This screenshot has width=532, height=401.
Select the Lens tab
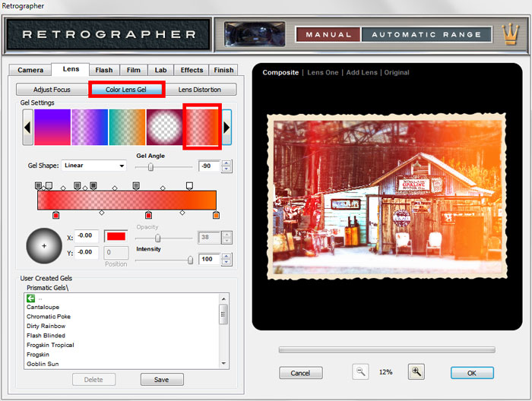coord(71,69)
